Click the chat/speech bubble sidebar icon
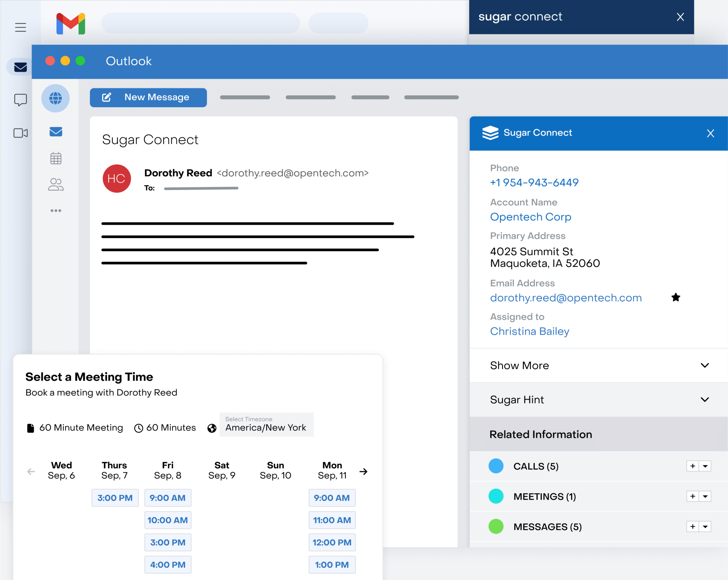 coord(20,100)
